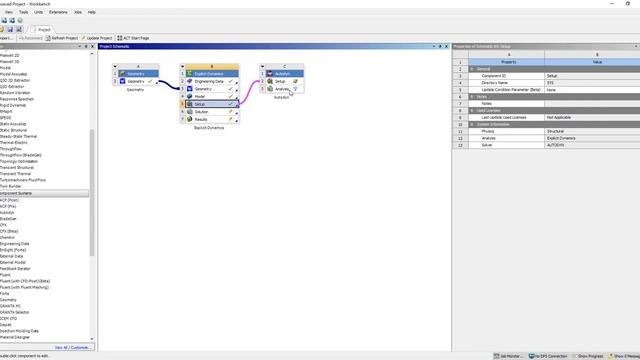The height and width of the screenshot is (360, 640).
Task: Select the Setup cell in Autodyn system
Action: tap(284, 81)
